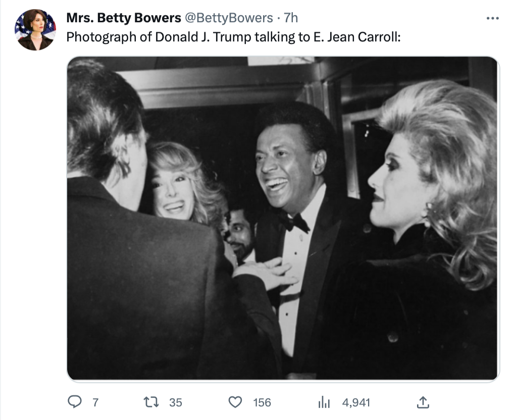
Task: Click the tweet text starting with Photograph
Action: pos(233,37)
